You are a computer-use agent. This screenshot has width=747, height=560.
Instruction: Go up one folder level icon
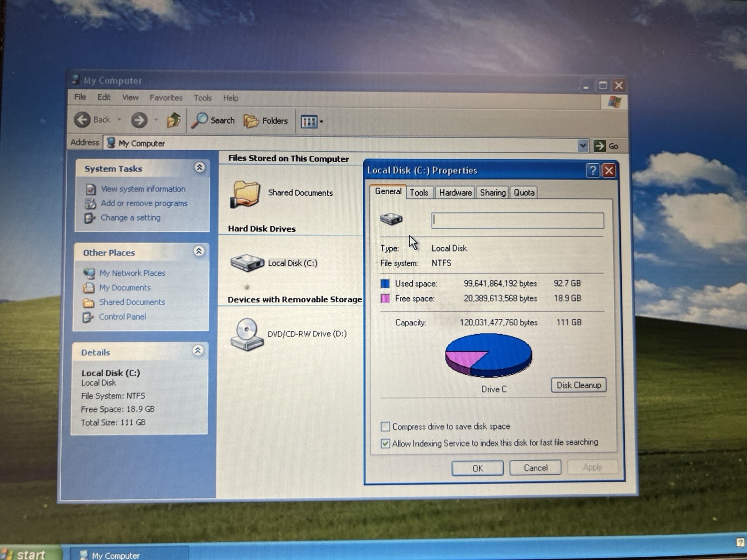[x=174, y=120]
